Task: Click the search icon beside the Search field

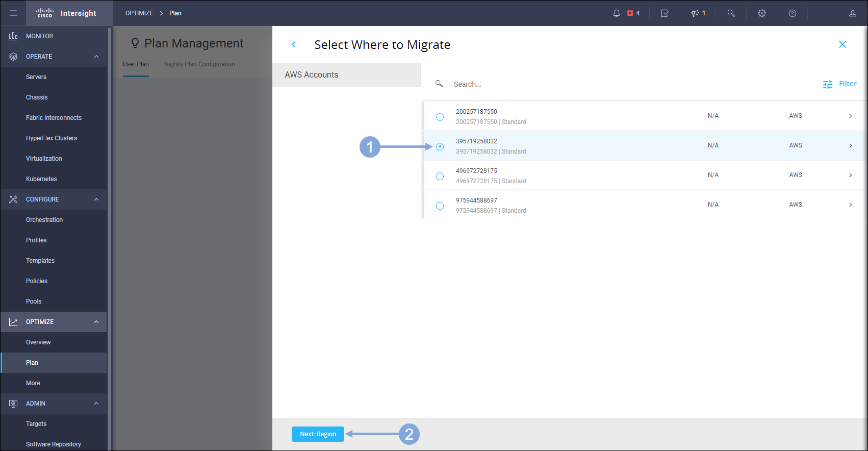Action: point(439,84)
